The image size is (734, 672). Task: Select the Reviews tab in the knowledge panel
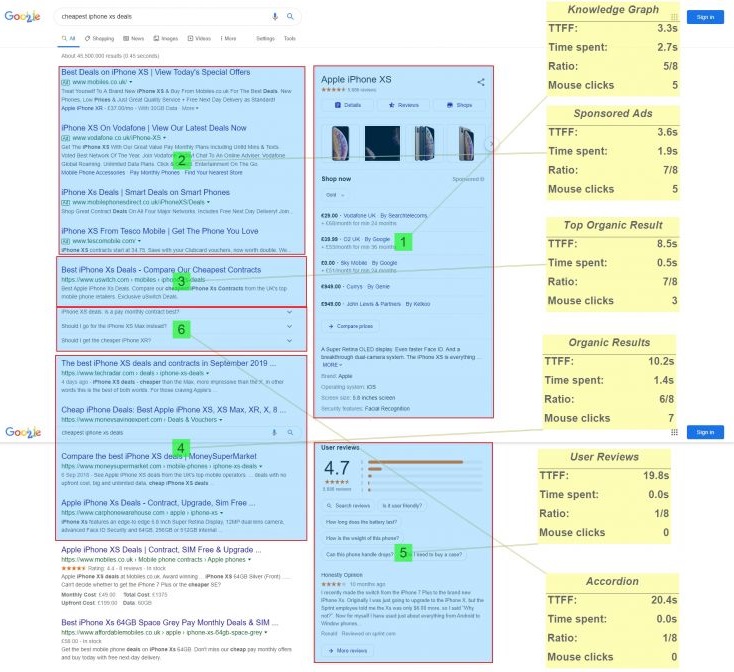click(x=404, y=105)
